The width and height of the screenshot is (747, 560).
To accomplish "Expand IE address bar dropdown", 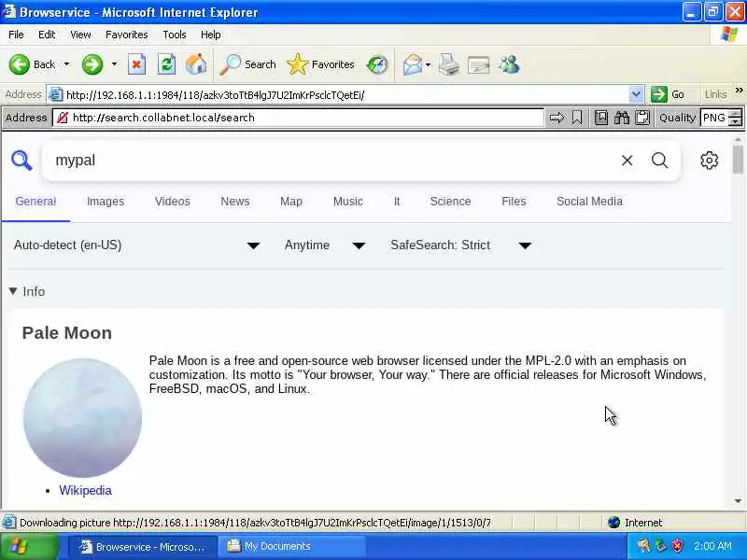I will [636, 94].
